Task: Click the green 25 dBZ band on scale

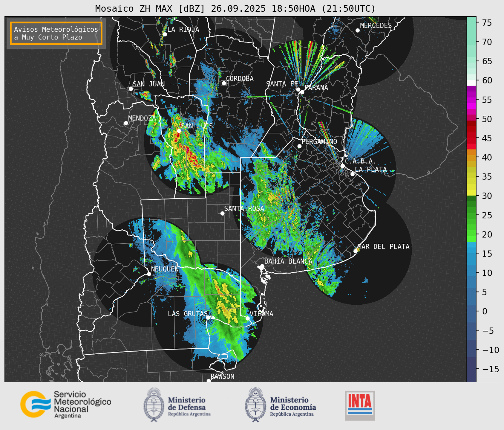Action: [471, 215]
